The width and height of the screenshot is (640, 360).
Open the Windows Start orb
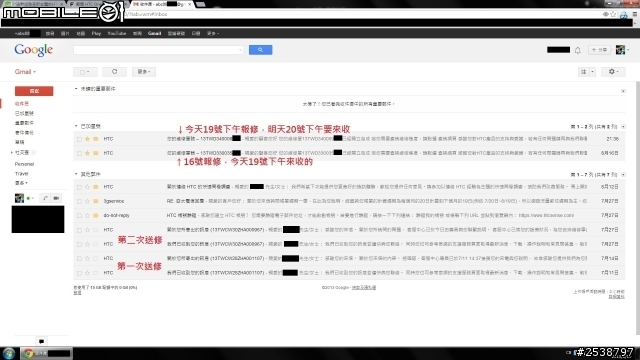9,353
